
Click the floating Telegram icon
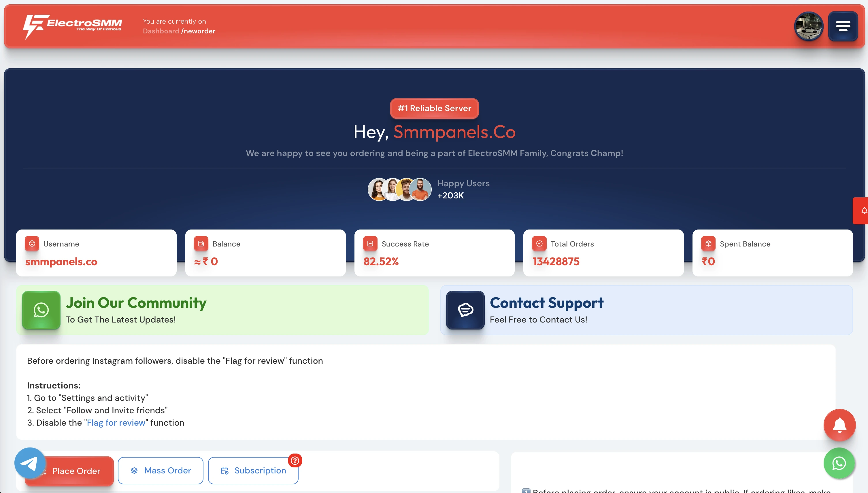[30, 463]
